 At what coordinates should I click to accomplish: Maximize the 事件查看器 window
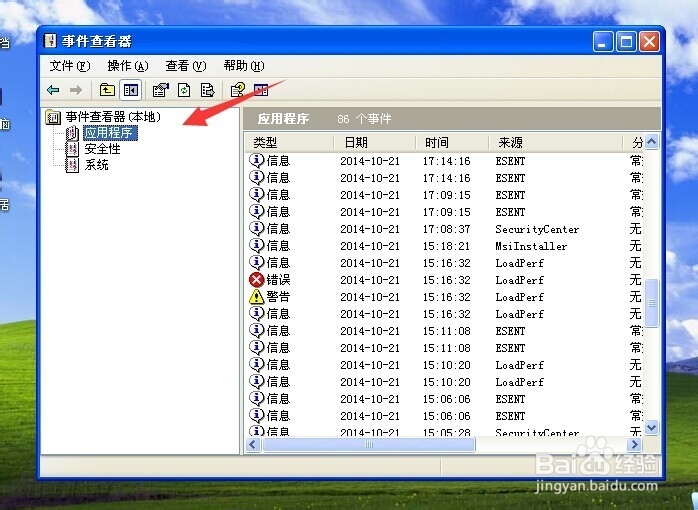click(x=626, y=42)
